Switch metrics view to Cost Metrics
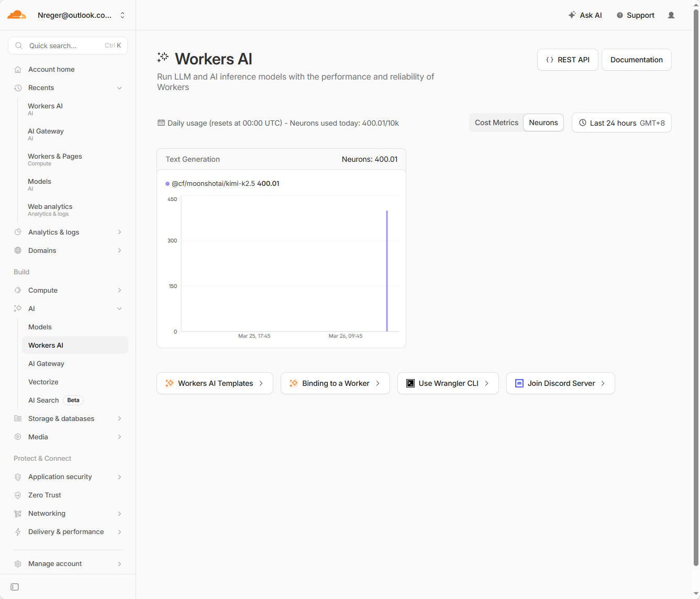Image resolution: width=700 pixels, height=599 pixels. click(x=496, y=123)
